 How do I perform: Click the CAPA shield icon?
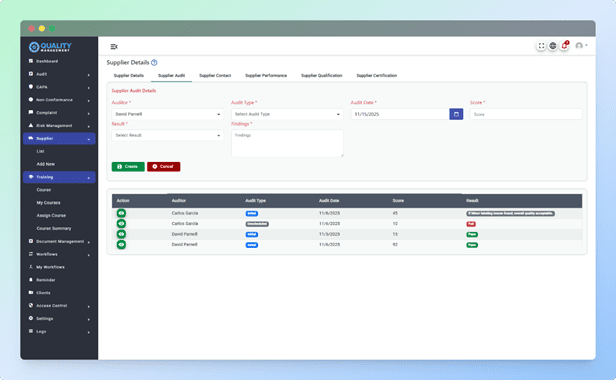[x=31, y=87]
